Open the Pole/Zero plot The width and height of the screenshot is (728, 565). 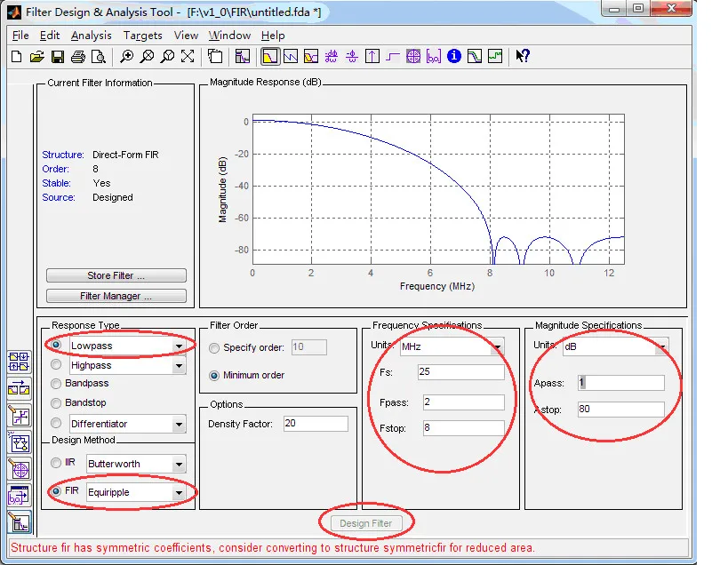pos(413,57)
